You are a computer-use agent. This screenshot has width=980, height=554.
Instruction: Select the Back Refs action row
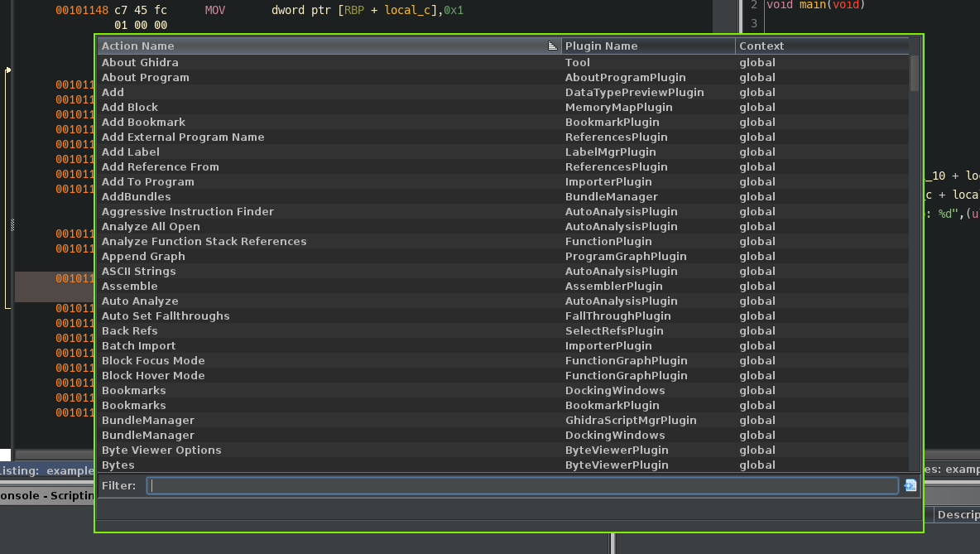pyautogui.click(x=503, y=331)
